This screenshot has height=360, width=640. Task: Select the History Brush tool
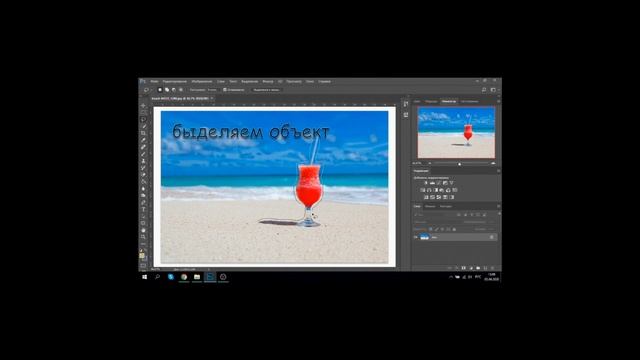coord(143,167)
